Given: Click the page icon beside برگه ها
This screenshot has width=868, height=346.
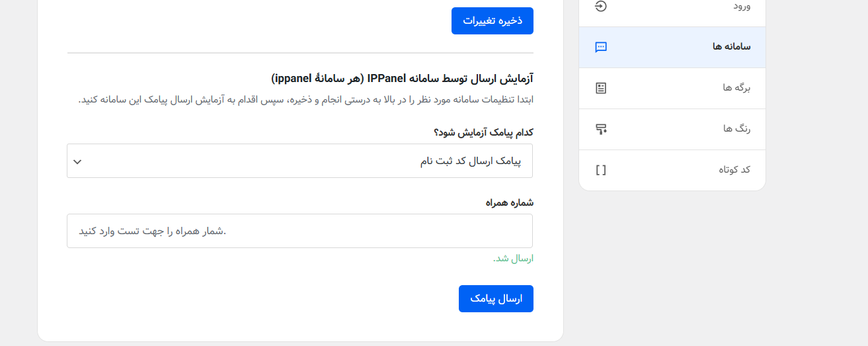Looking at the screenshot, I should coord(600,88).
